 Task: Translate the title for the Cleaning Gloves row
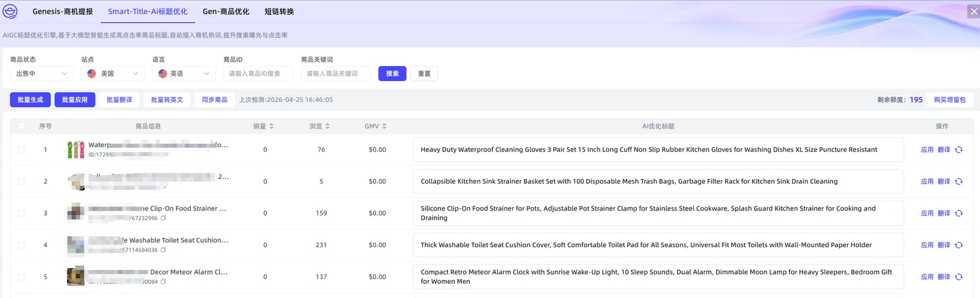pyautogui.click(x=943, y=150)
